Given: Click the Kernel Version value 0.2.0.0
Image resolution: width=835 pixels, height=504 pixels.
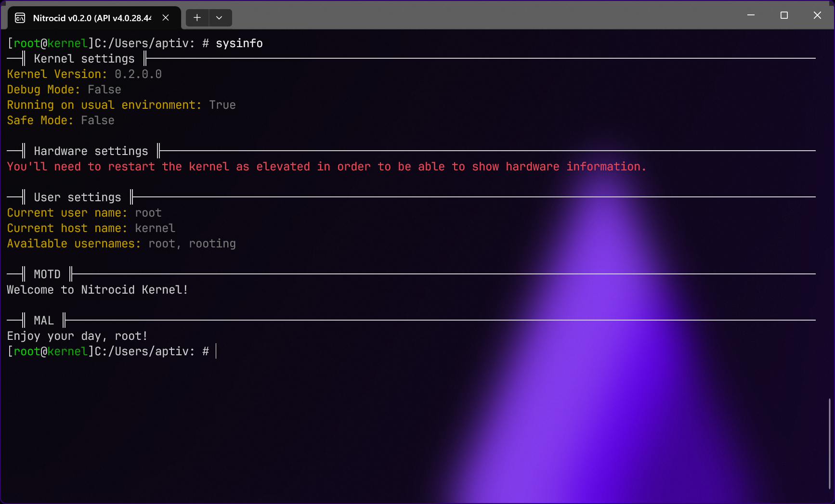Looking at the screenshot, I should (138, 74).
